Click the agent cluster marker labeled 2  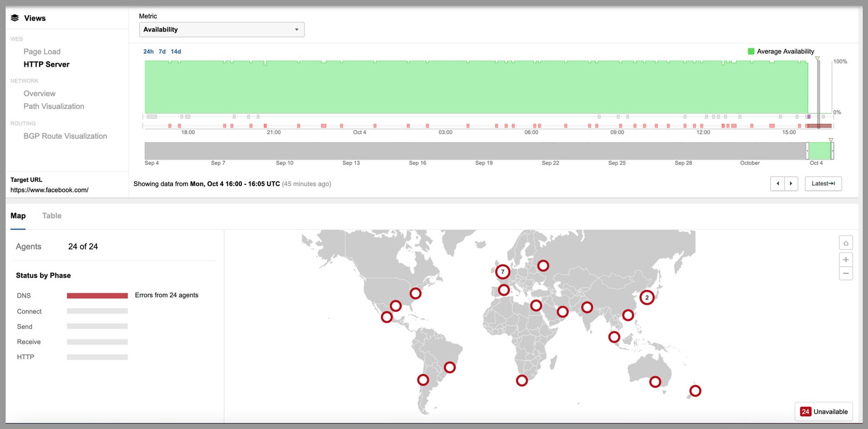point(647,297)
